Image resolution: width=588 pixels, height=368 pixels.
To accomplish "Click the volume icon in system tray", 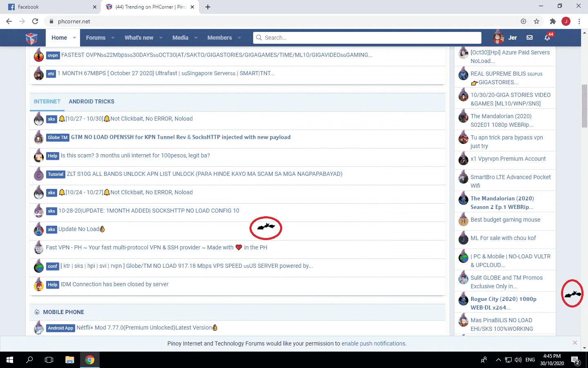I will (518, 360).
